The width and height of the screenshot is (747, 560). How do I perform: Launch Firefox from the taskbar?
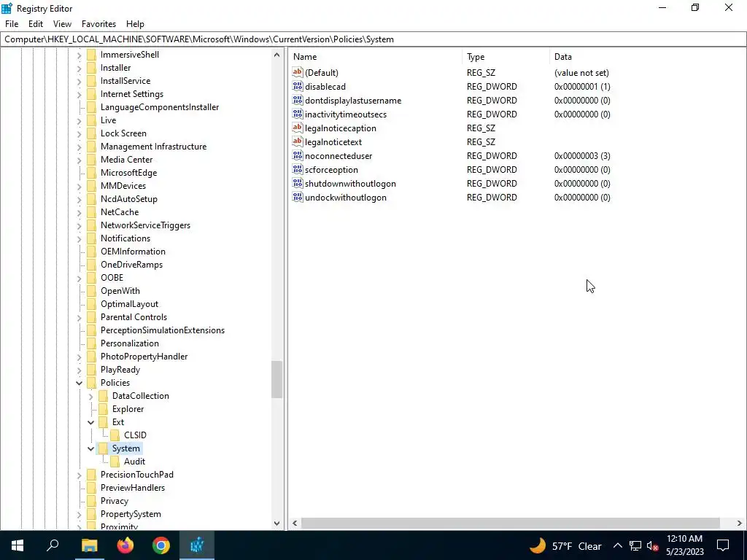125,545
